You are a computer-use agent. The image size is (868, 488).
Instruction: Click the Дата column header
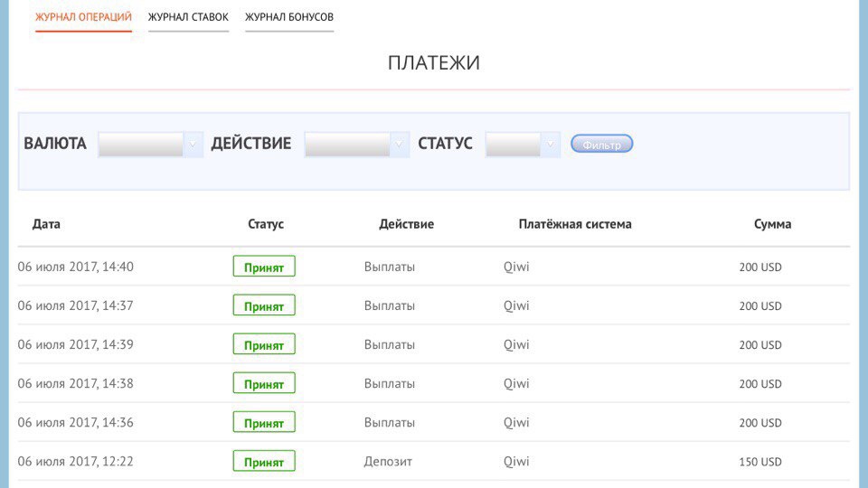[46, 224]
